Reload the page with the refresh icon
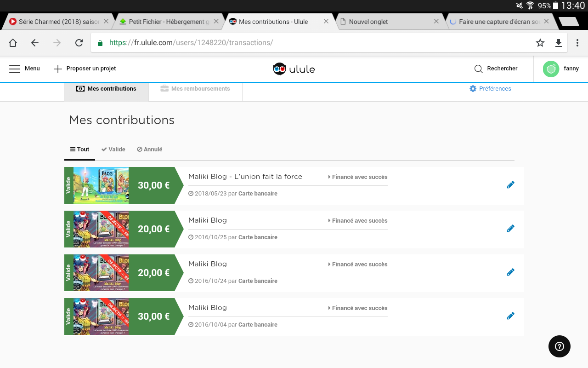Screen dimensions: 588x368 [79, 43]
